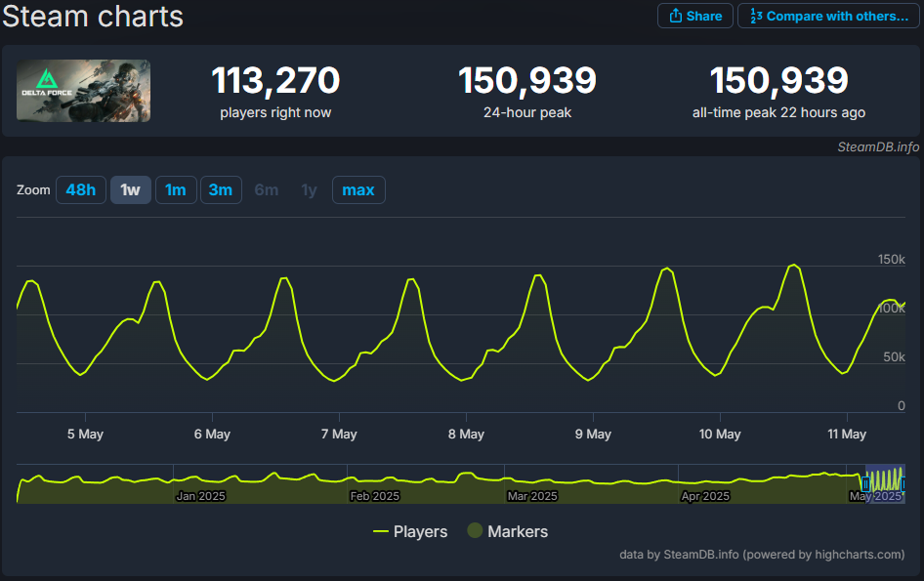The height and width of the screenshot is (581, 924).
Task: Click the 10 May axis label
Action: 720,435
